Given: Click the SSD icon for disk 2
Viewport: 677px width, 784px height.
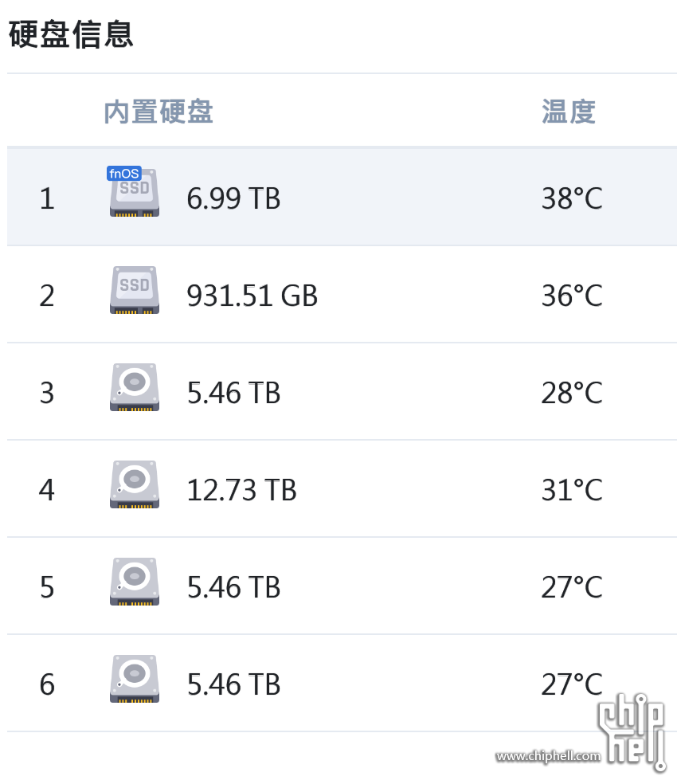Looking at the screenshot, I should 134,290.
